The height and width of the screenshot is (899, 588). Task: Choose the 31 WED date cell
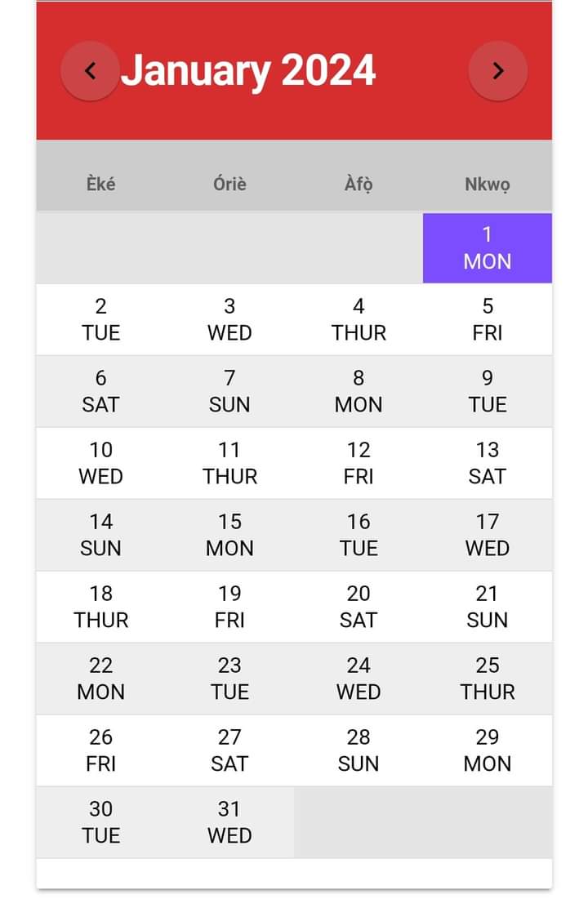tap(229, 822)
